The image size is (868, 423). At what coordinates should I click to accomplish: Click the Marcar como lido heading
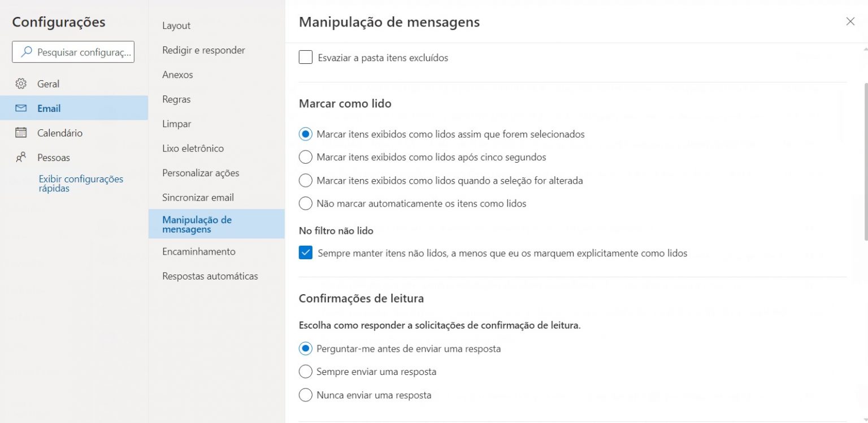point(345,104)
